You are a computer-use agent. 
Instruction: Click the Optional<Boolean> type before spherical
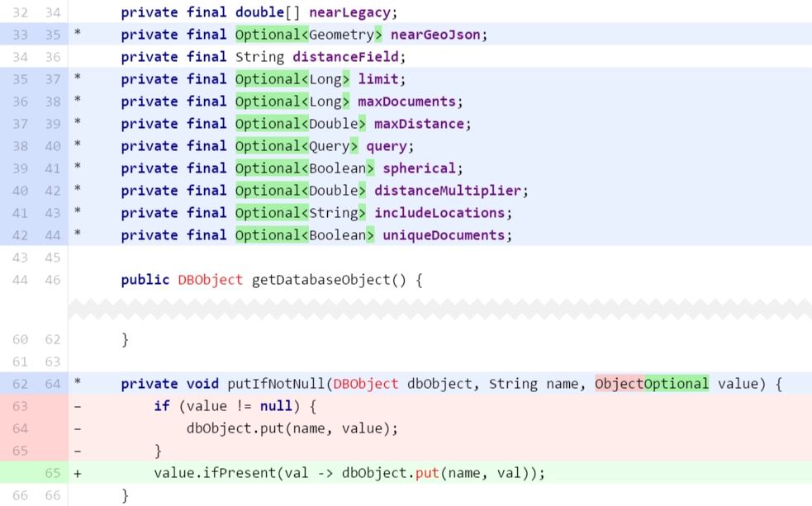305,168
